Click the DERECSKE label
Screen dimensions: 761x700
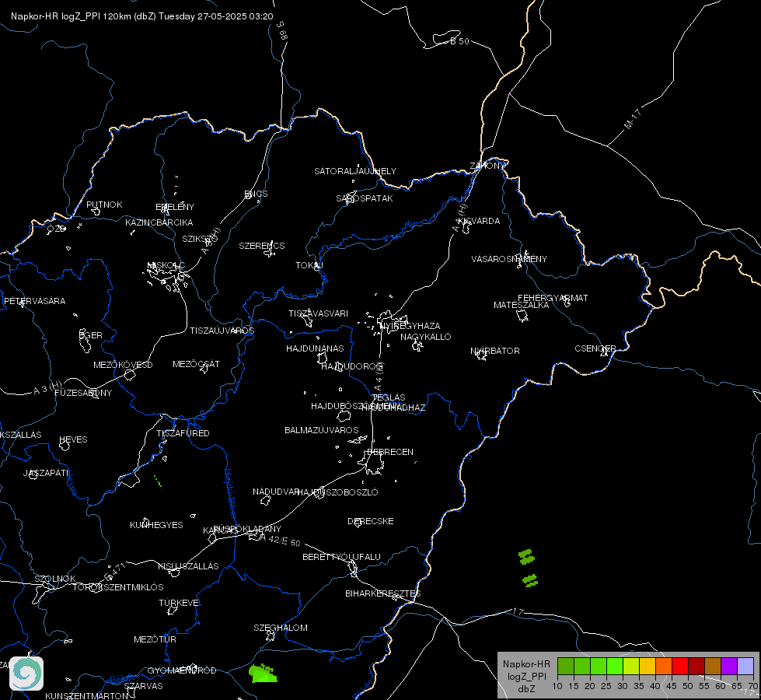point(371,521)
